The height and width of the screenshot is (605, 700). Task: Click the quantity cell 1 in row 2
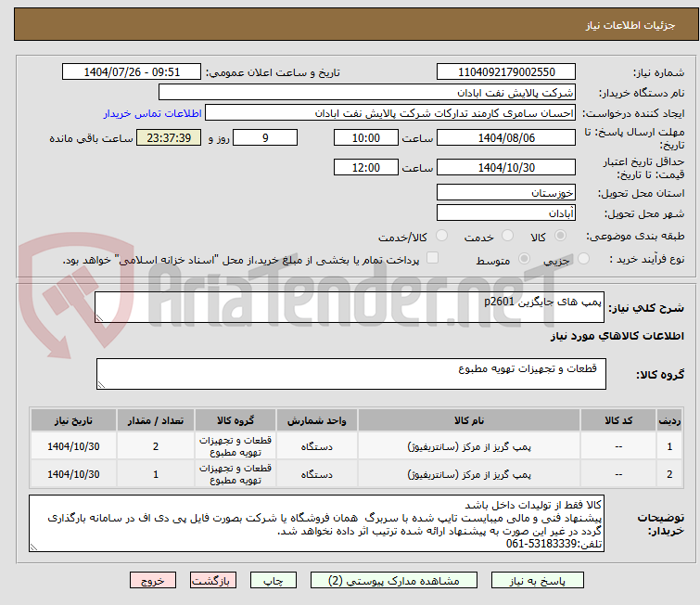(x=156, y=474)
